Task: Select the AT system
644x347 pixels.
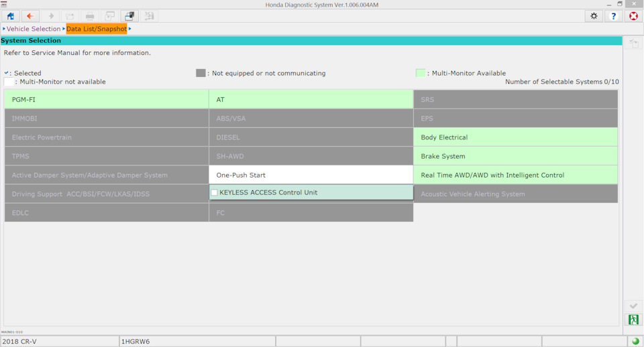Action: click(311, 99)
